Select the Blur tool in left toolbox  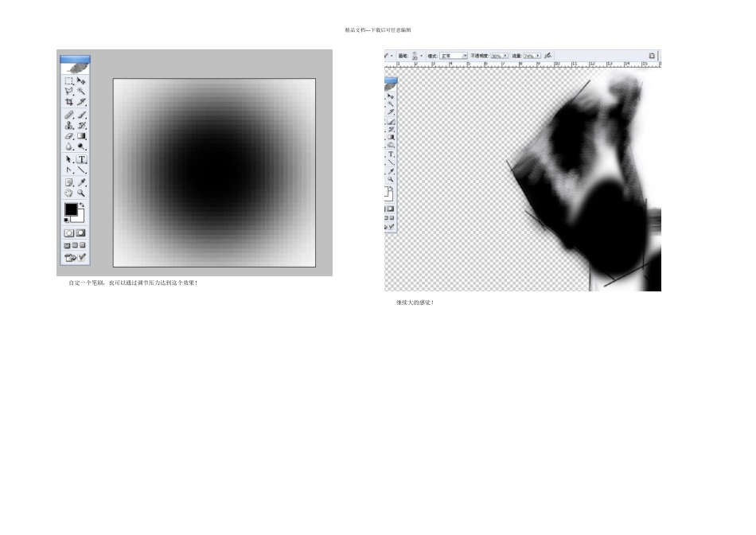click(69, 146)
